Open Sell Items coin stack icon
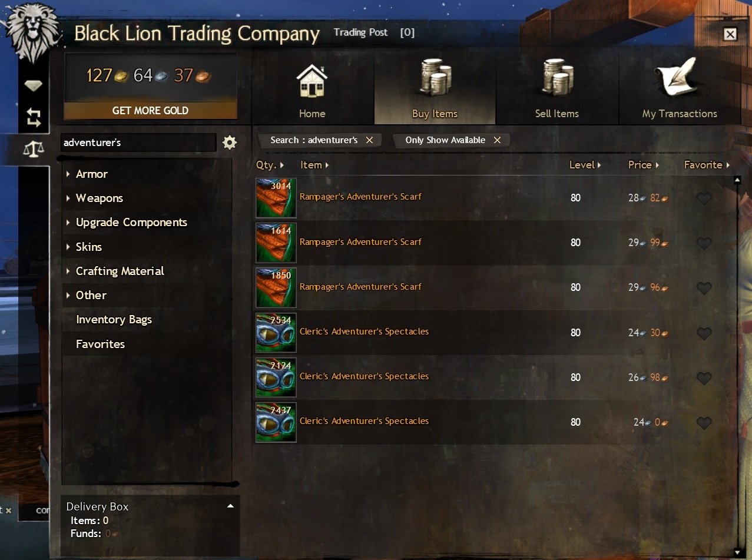752x560 pixels. click(x=556, y=78)
